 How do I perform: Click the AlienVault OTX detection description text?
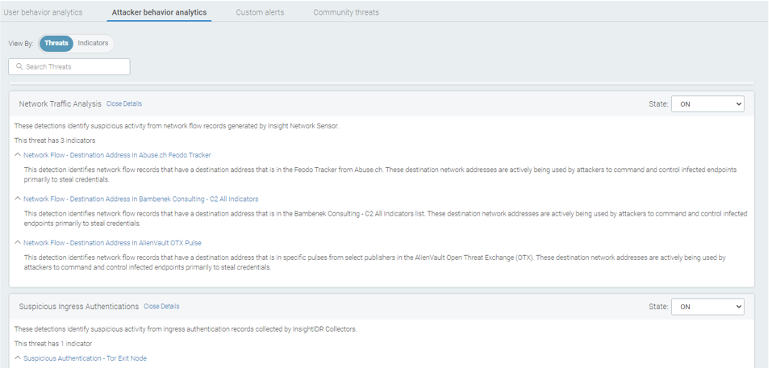[x=375, y=262]
